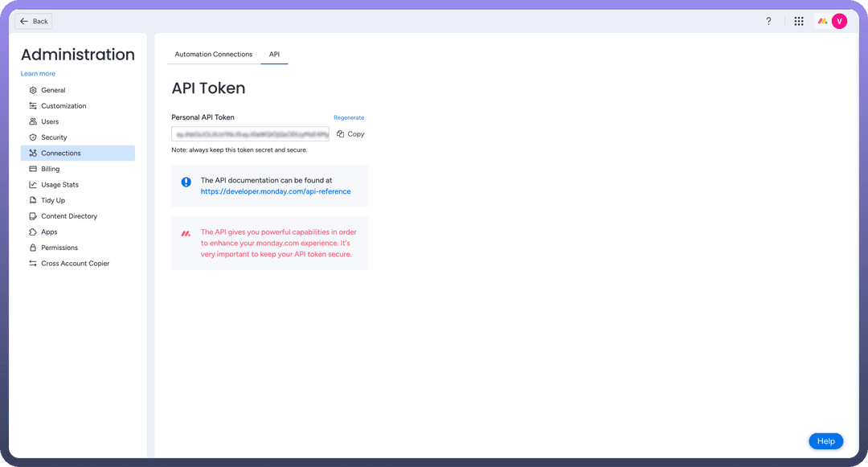868x467 pixels.
Task: Click the question mark help icon
Action: (768, 22)
